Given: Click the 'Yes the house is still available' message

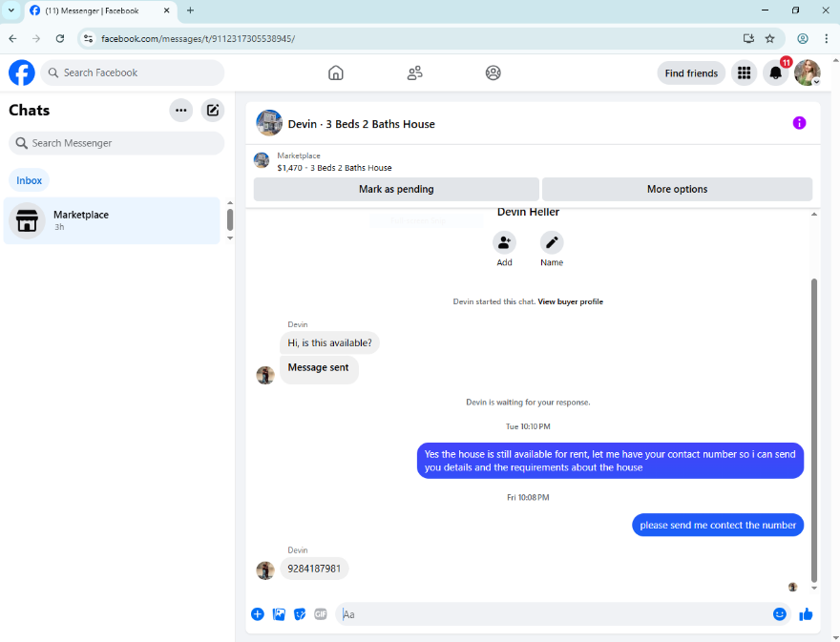Looking at the screenshot, I should [610, 461].
